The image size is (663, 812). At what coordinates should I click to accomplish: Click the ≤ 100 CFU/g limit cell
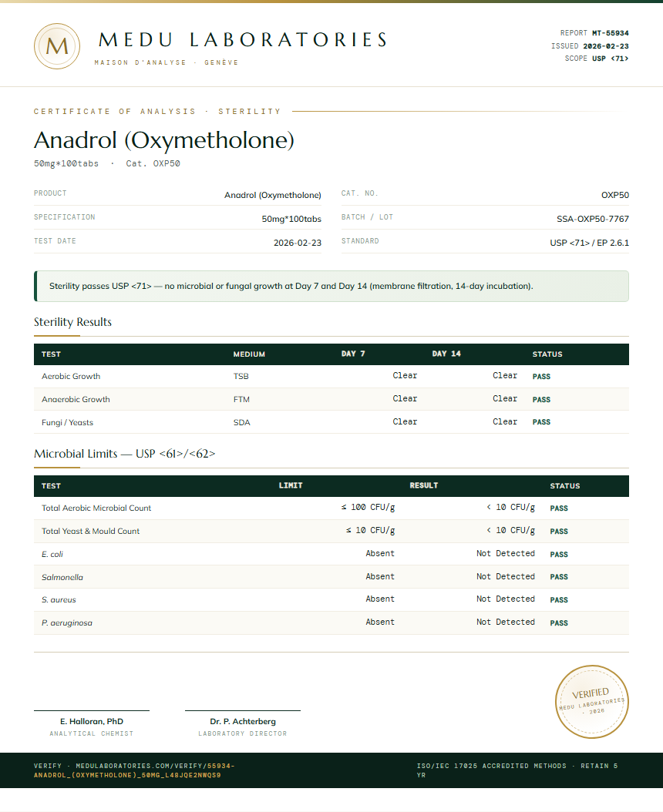click(368, 508)
